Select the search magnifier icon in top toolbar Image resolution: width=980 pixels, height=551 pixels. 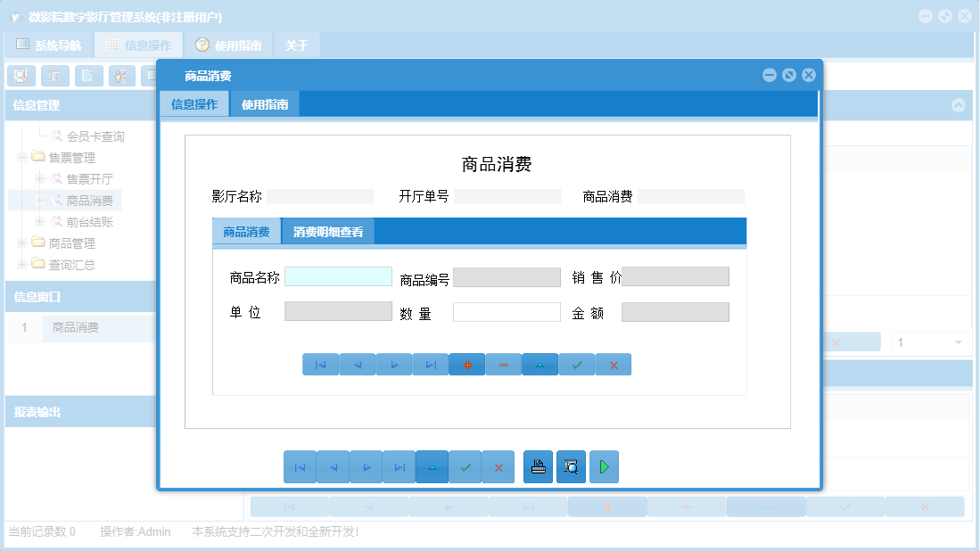[x=21, y=76]
